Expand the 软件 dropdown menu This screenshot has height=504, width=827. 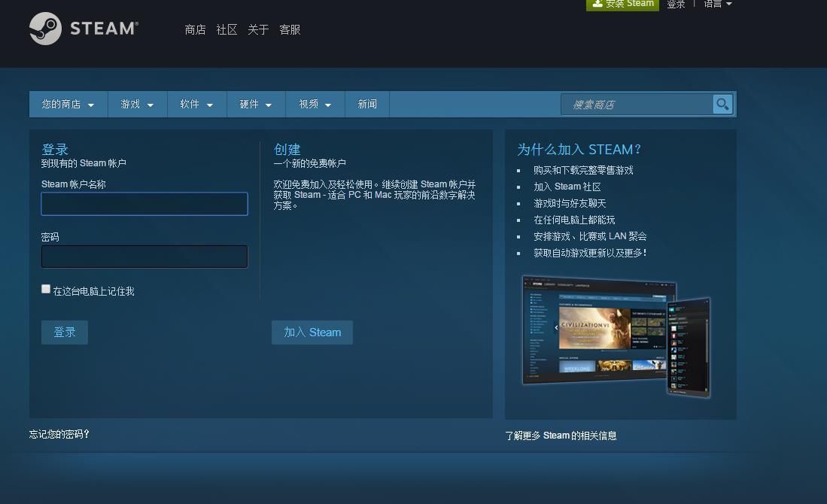pyautogui.click(x=196, y=105)
